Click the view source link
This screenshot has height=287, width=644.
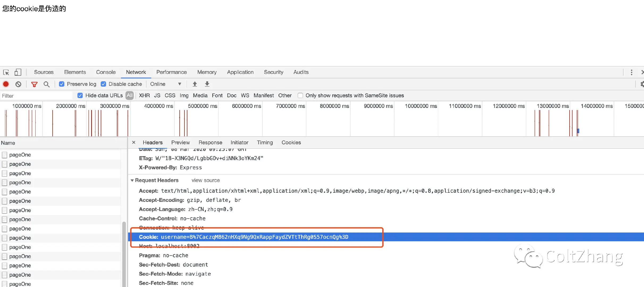(x=205, y=180)
